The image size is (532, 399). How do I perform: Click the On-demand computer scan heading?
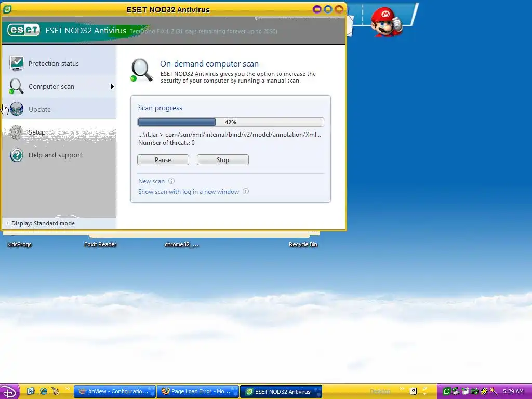[x=209, y=64]
